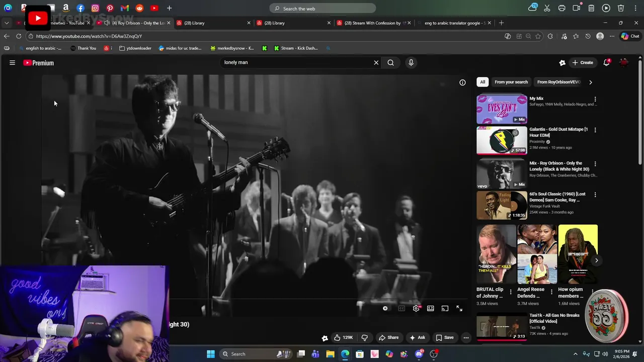Open 'Stream - Kick Dash...' bookmark
This screenshot has width=644, height=362.
click(x=296, y=48)
